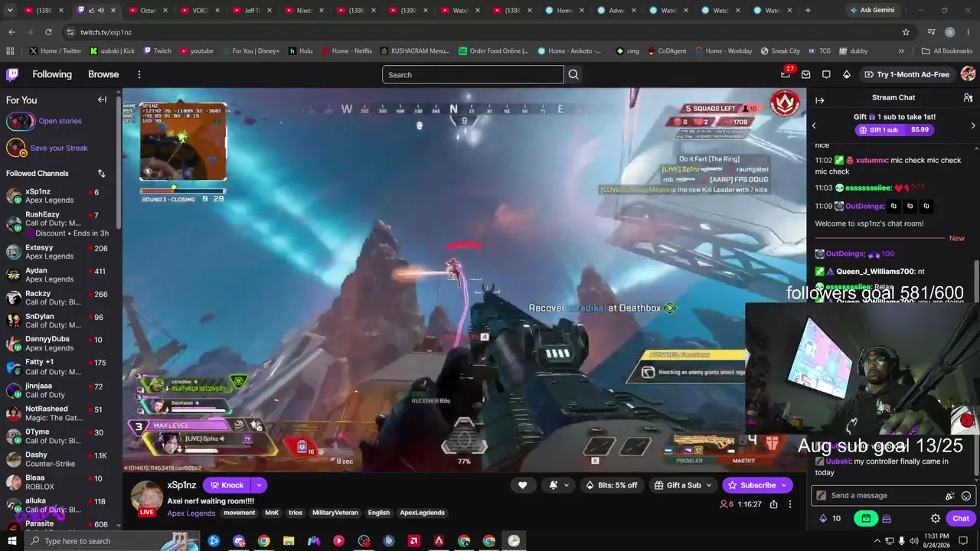This screenshot has width=980, height=551.
Task: Show previous chat banner with left chevron
Action: [x=814, y=126]
